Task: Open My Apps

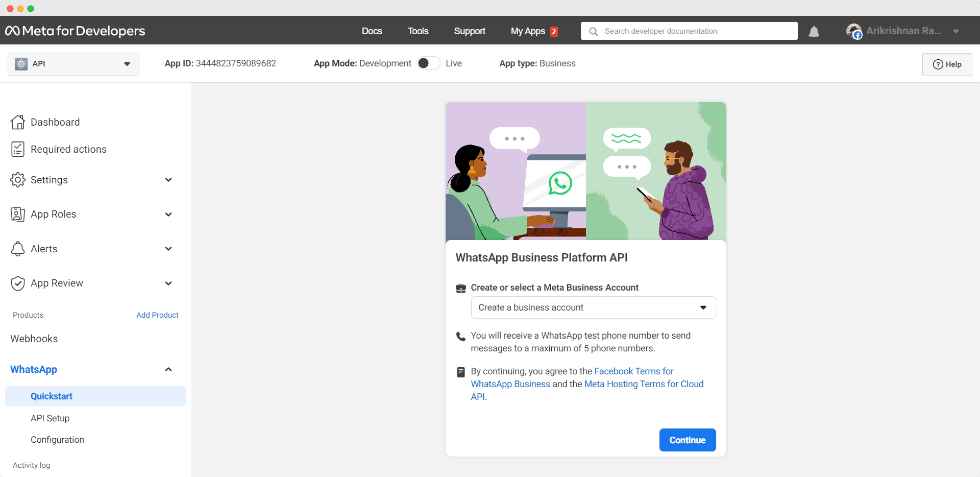Action: click(x=528, y=31)
